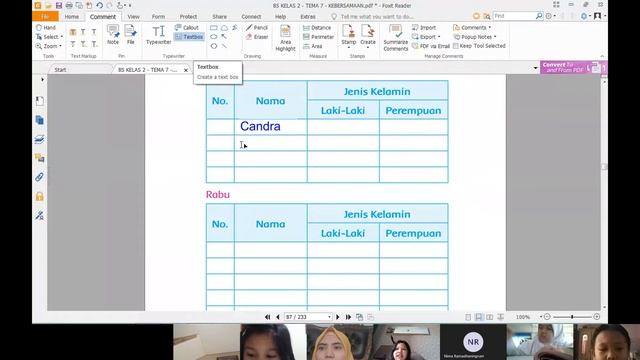Activate the Typewriter tool
Screen dimensions: 640x360
(158, 35)
